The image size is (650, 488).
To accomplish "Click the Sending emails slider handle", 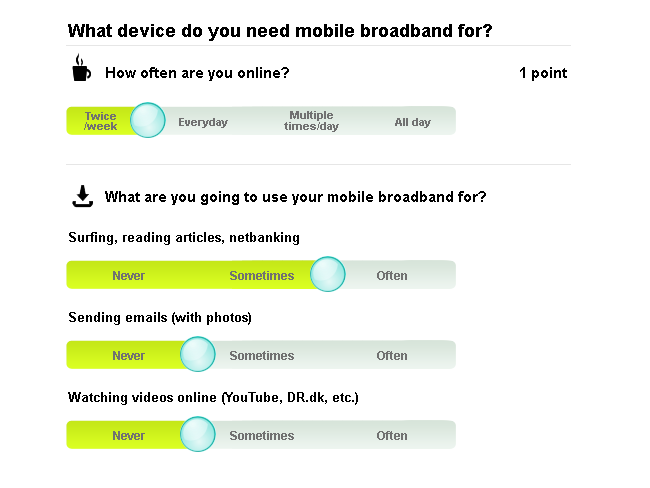I will (197, 354).
